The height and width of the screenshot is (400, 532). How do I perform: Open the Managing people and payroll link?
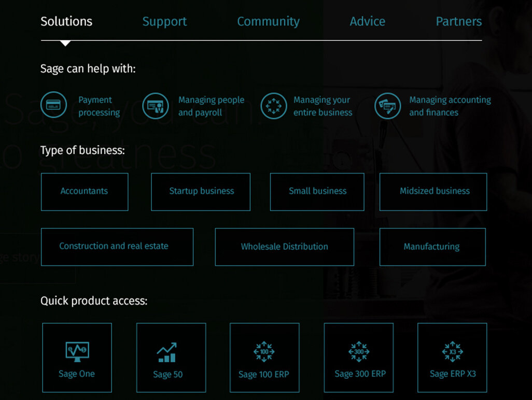(x=211, y=106)
